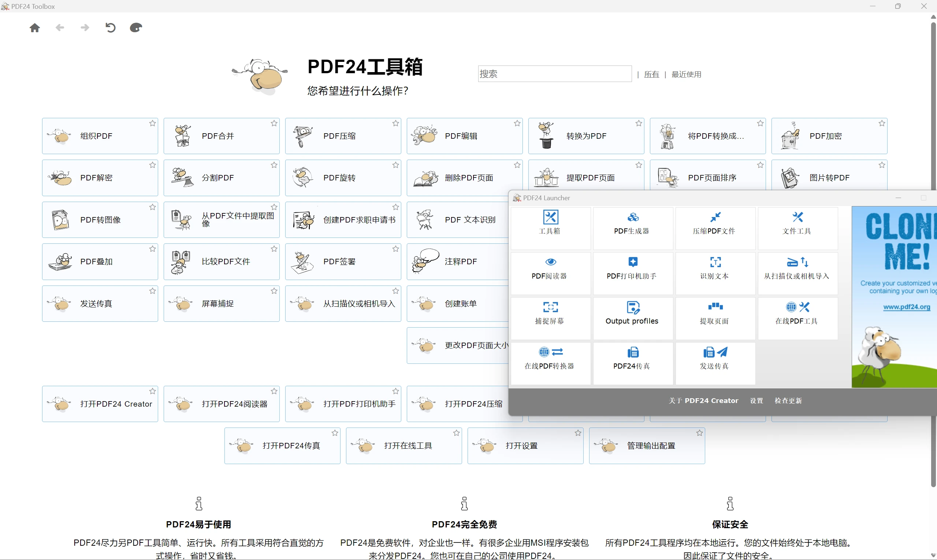Open 在线PDF转换器 in PDF24 Launcher

coord(550,363)
